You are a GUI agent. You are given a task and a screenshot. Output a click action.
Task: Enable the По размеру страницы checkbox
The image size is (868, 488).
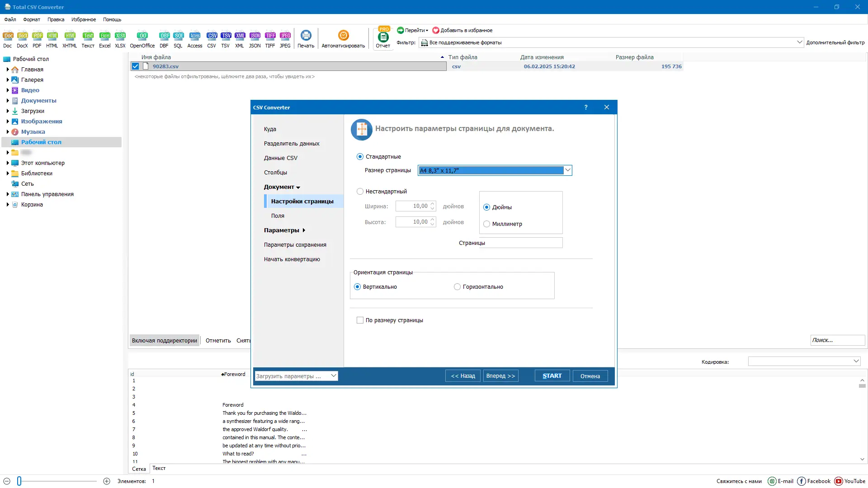[x=360, y=320]
